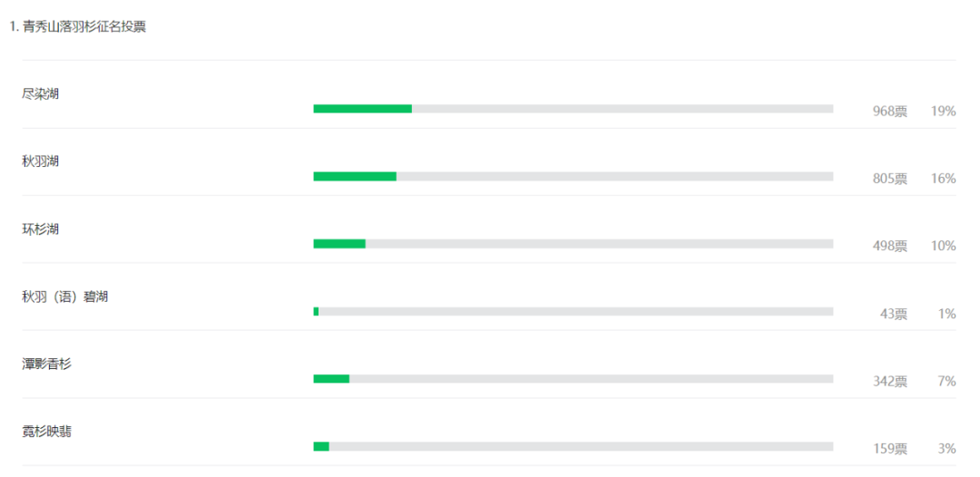Click the green progress bar for 尽染湖
The height and width of the screenshot is (477, 980).
[x=362, y=109]
